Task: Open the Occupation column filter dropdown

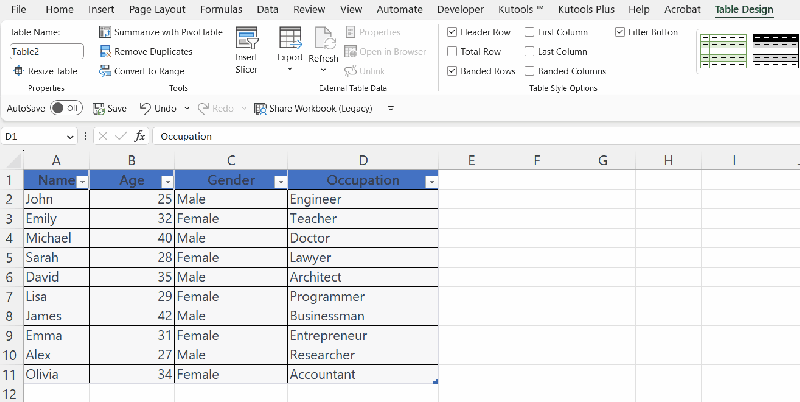Action: click(432, 182)
